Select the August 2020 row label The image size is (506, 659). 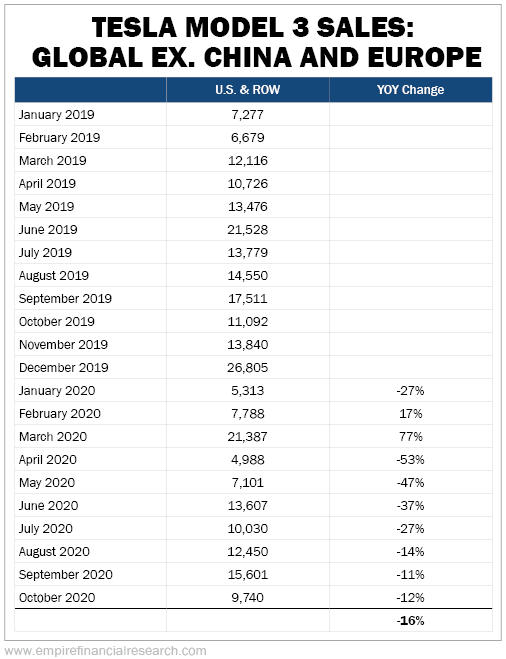[x=54, y=551]
